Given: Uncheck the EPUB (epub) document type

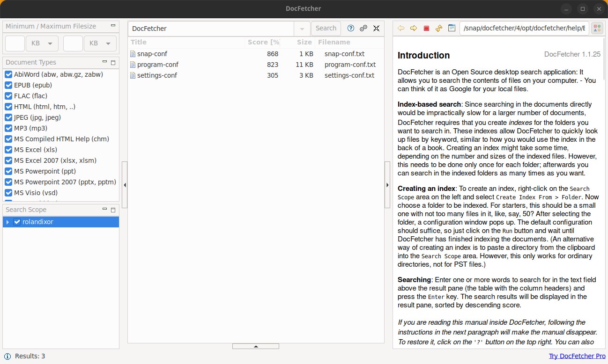Looking at the screenshot, I should coord(8,85).
